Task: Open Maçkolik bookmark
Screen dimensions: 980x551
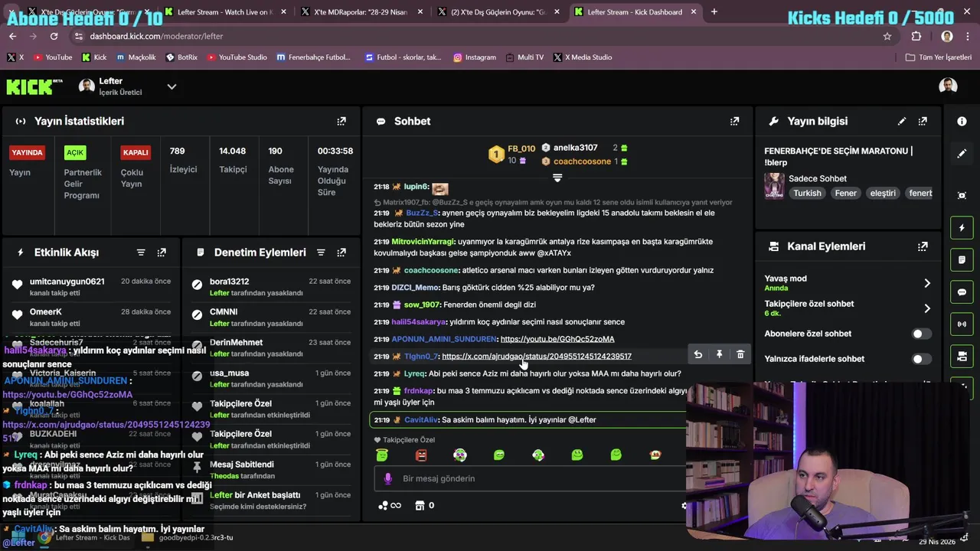Action: pyautogui.click(x=135, y=57)
